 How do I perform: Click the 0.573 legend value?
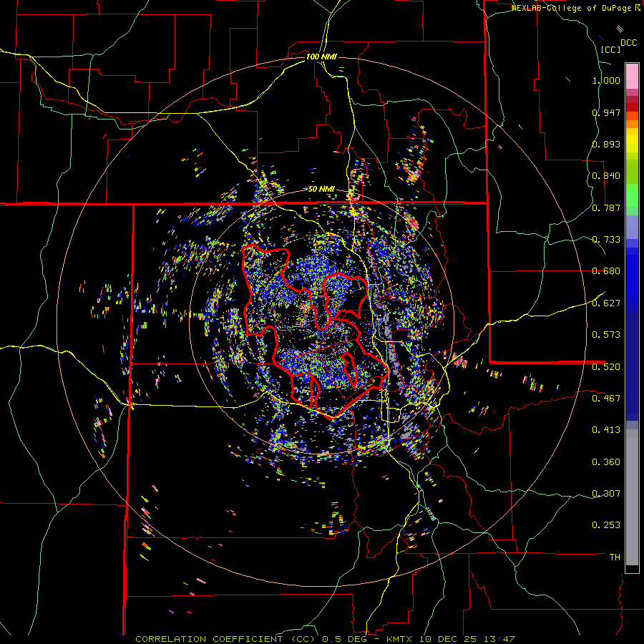coord(606,335)
